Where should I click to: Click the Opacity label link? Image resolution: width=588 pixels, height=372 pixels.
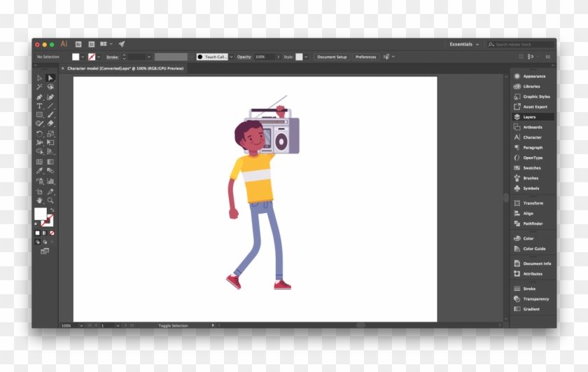tap(244, 57)
